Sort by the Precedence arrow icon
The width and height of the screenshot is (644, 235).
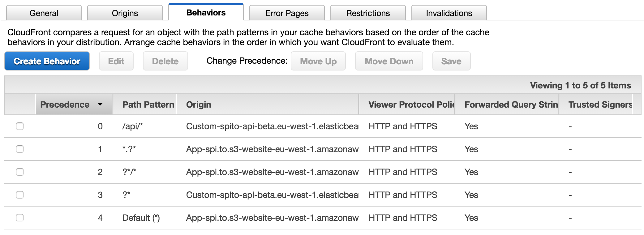(100, 104)
